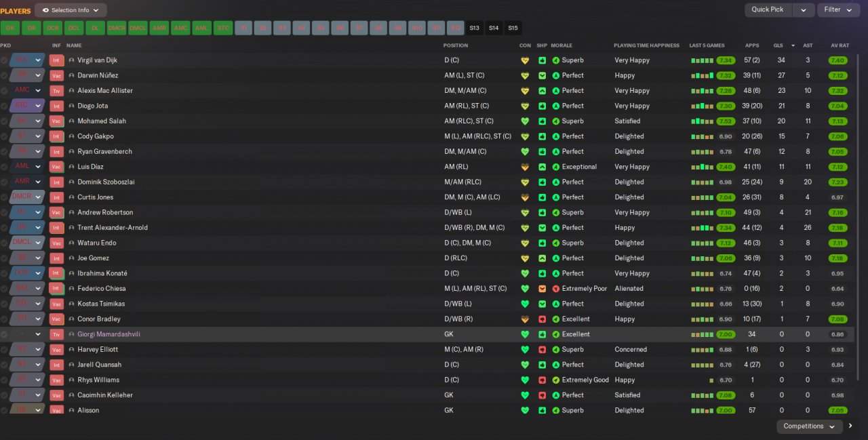
Task: Expand the Quick Pick arrow options
Action: (x=803, y=9)
